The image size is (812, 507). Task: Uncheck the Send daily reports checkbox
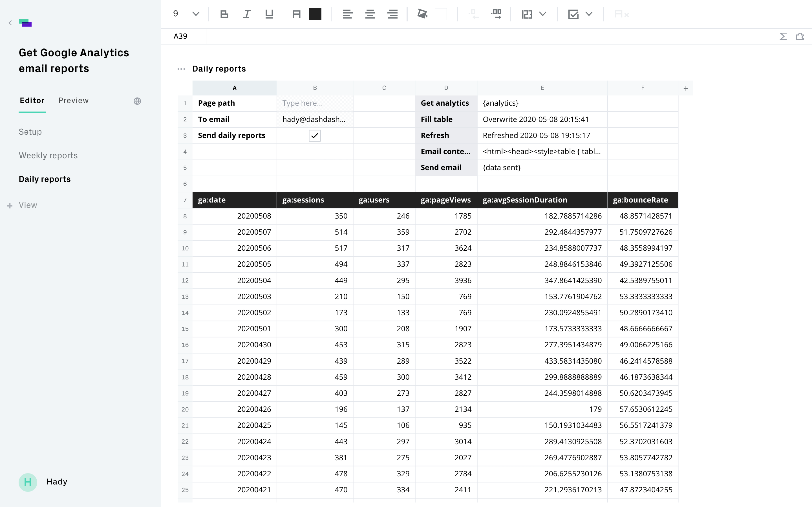314,135
